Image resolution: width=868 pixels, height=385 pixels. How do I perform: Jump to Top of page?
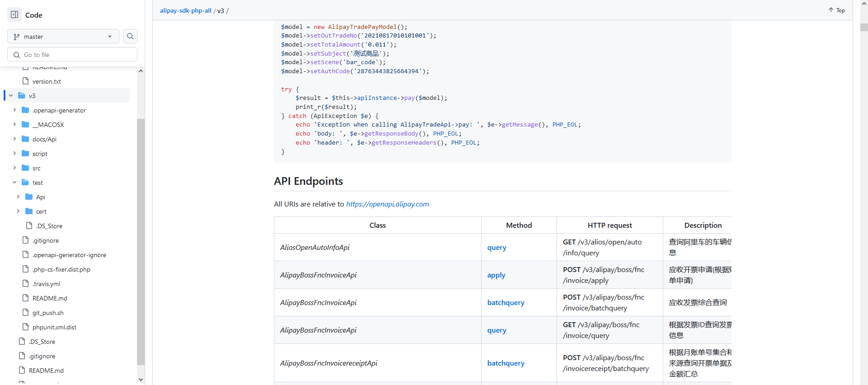836,10
